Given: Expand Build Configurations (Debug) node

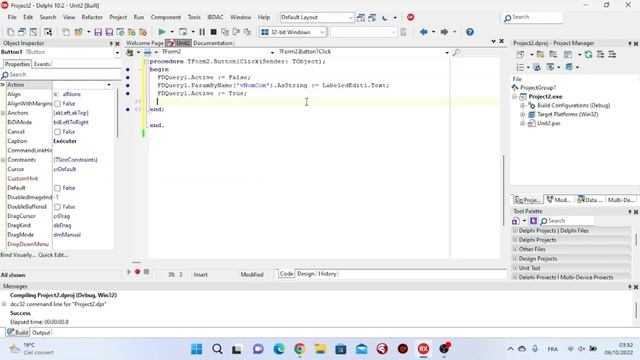Looking at the screenshot, I should (x=522, y=105).
